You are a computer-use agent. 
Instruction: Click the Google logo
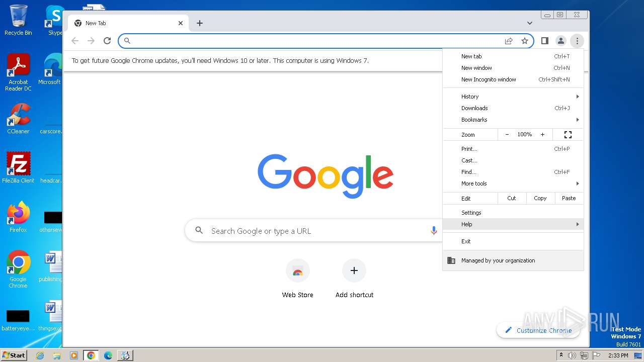[x=326, y=175]
